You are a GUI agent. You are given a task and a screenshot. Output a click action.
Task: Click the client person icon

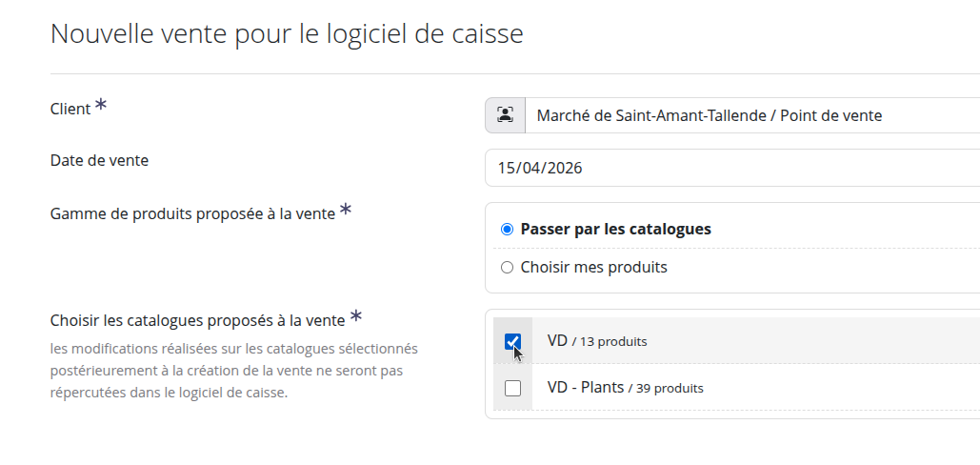point(505,116)
